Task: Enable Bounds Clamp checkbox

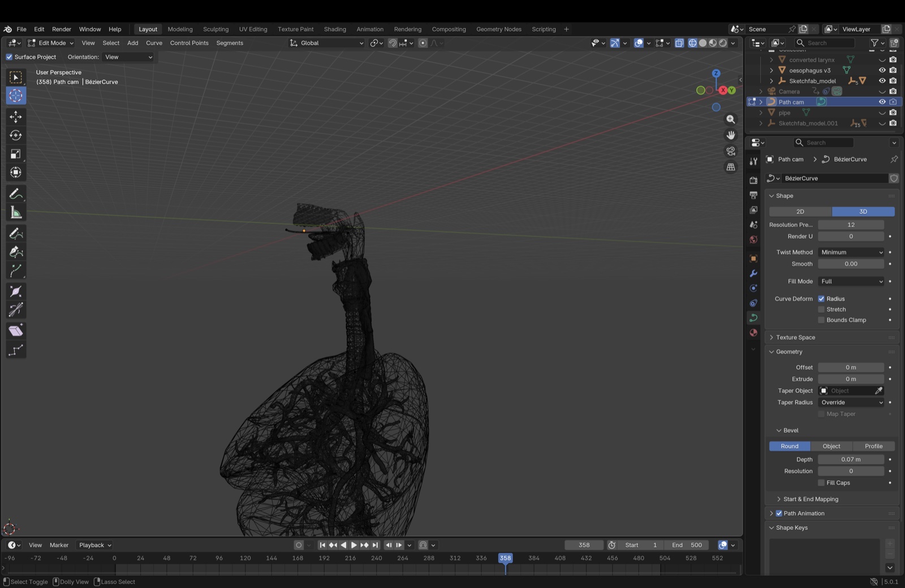Action: 821,320
